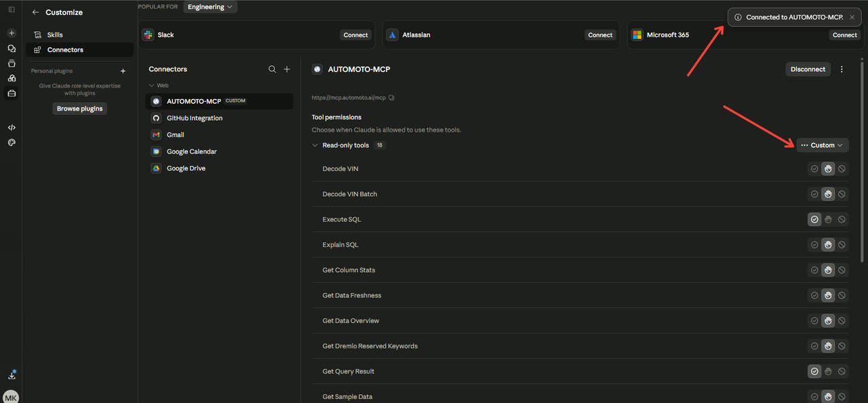Set Decode VIN to always allow
Screen dimensions: 868x403
[814, 169]
